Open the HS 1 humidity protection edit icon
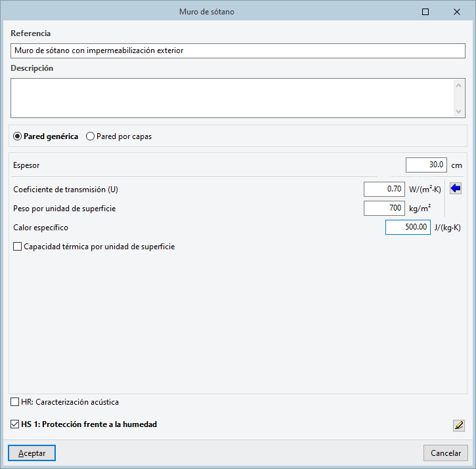 point(458,425)
